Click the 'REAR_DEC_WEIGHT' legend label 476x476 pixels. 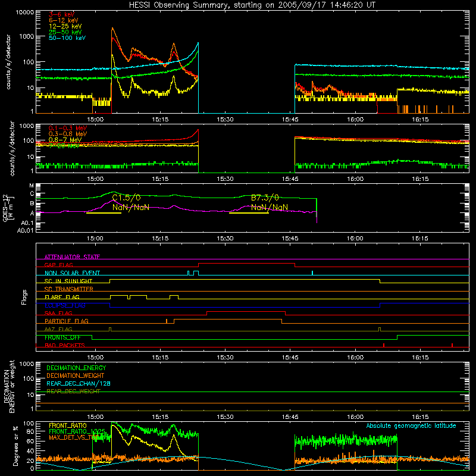point(73,392)
